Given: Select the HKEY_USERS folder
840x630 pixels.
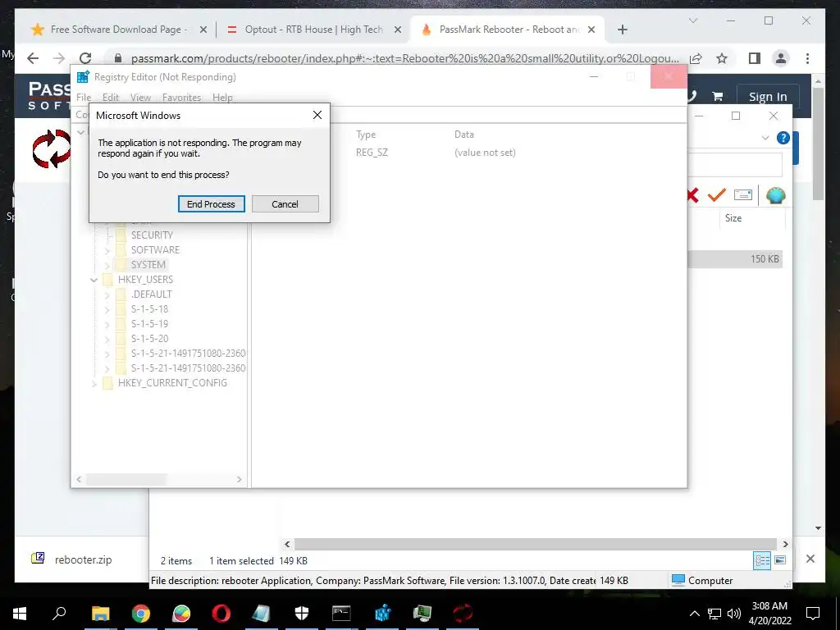Looking at the screenshot, I should [x=145, y=280].
